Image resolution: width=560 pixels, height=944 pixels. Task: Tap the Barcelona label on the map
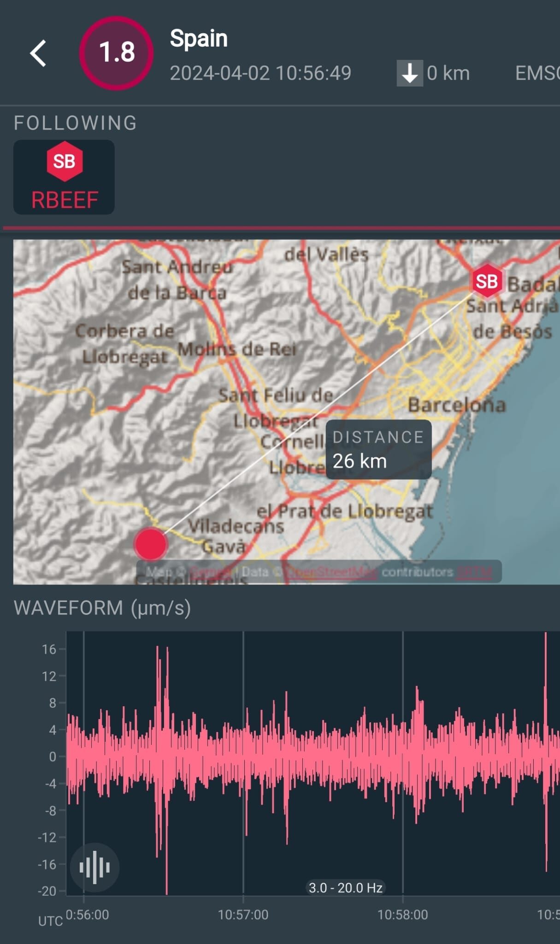(x=456, y=405)
